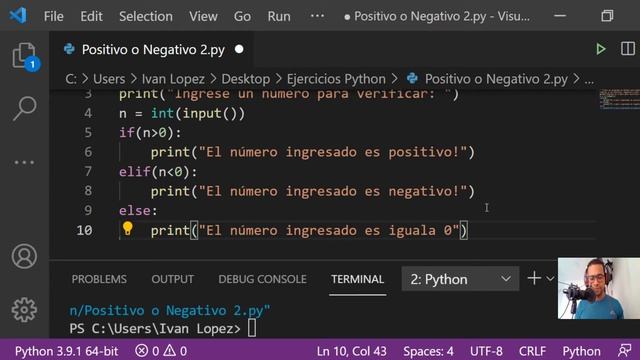Show additional views ellipsis in activity bar
640x360 pixels.
(24, 162)
